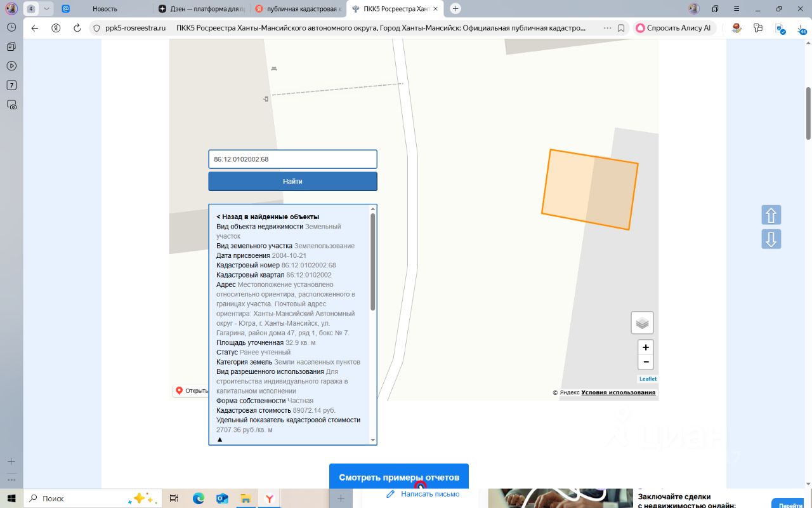Click the address bar URL ppk5-rosreestra.ru
This screenshot has height=508, width=812.
pos(136,28)
